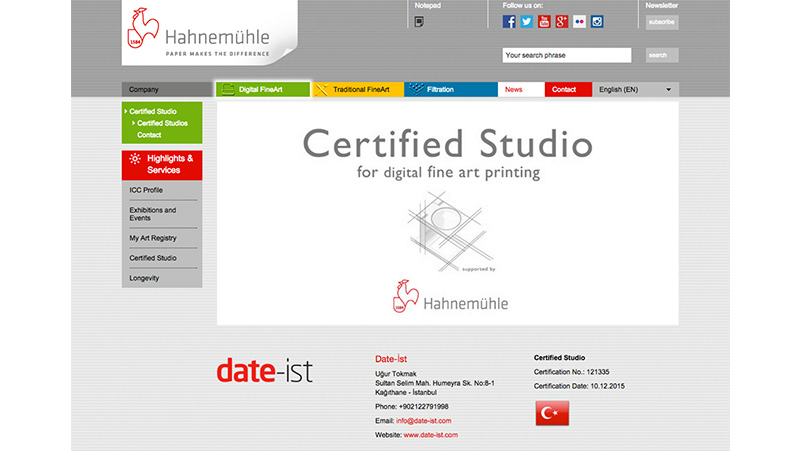
Task: Click the Certification Date: 10.12.2015 text
Action: click(x=579, y=386)
